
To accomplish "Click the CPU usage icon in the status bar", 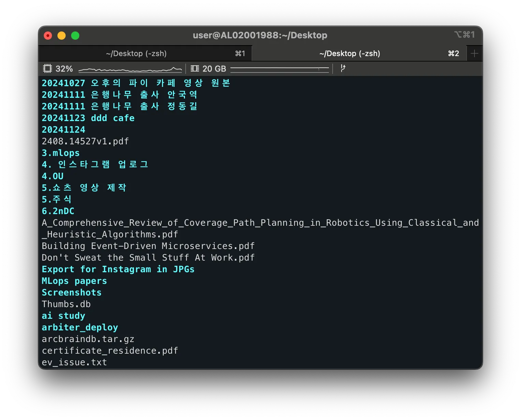I will tap(48, 68).
